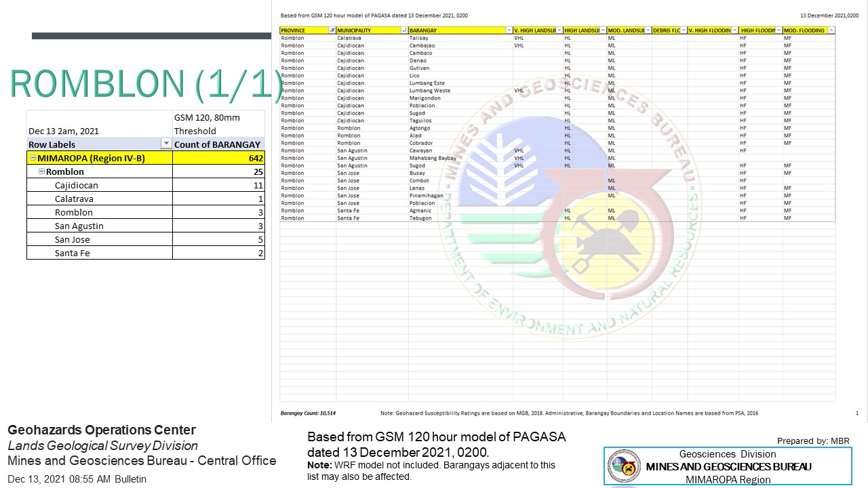Open the PROVINCE column filter arrow
Viewport: 868px width, 488px height.
click(x=332, y=30)
